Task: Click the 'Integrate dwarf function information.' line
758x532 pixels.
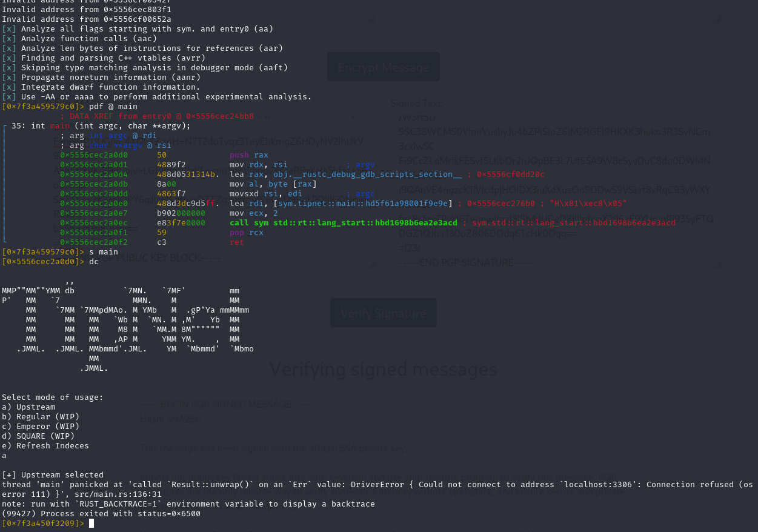Action: tap(101, 87)
